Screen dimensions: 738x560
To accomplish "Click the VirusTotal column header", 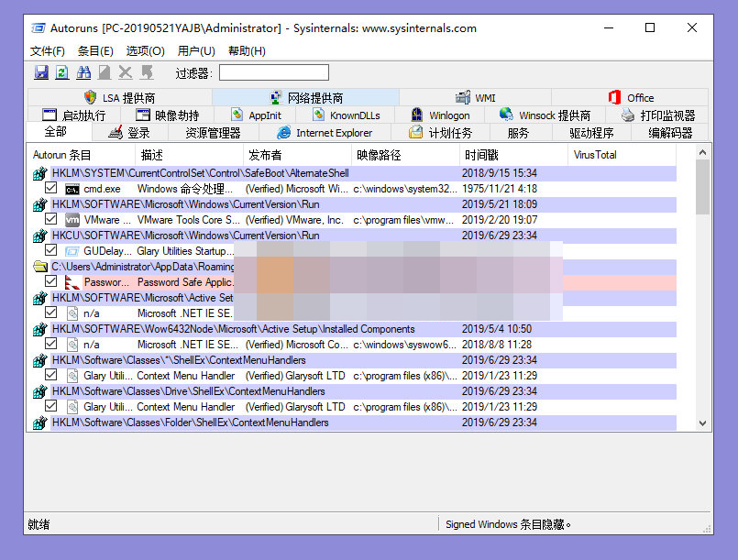I will [x=595, y=155].
